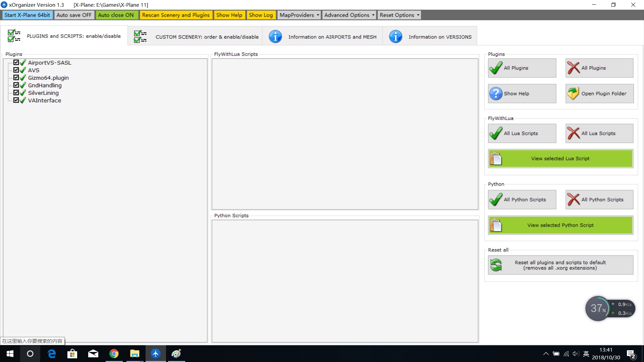The image size is (644, 362).
Task: Click xOrganizer airplane icon on taskbar
Action: pyautogui.click(x=156, y=354)
